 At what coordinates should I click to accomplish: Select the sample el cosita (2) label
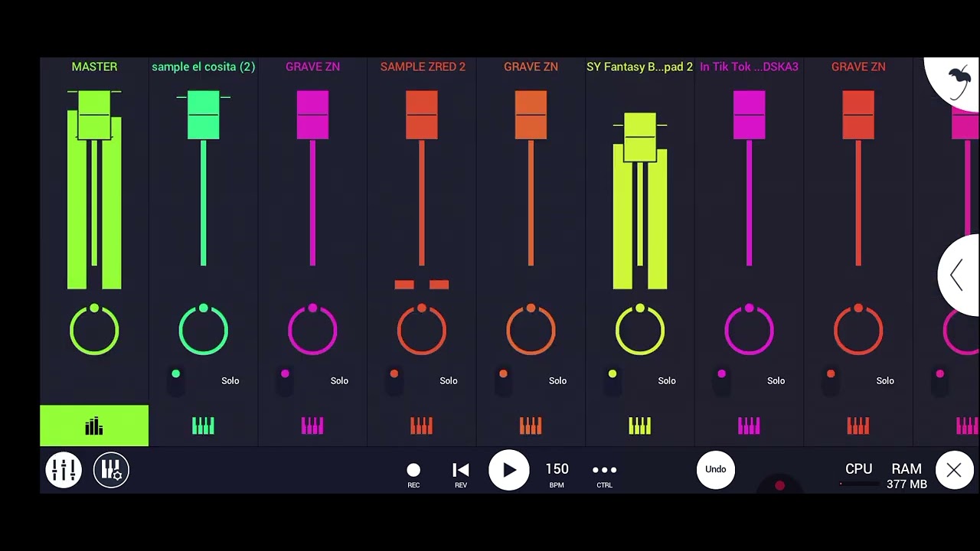(x=203, y=67)
